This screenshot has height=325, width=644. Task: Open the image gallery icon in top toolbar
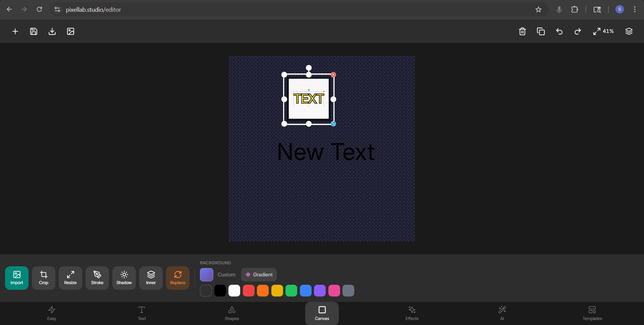pos(70,32)
